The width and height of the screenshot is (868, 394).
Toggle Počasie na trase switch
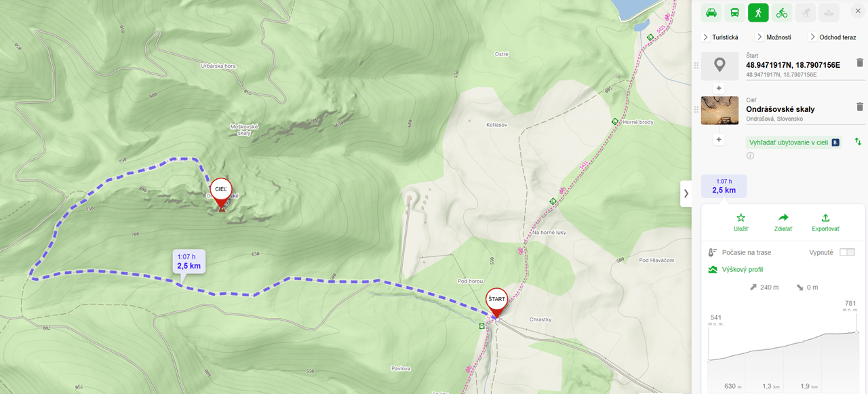(847, 252)
